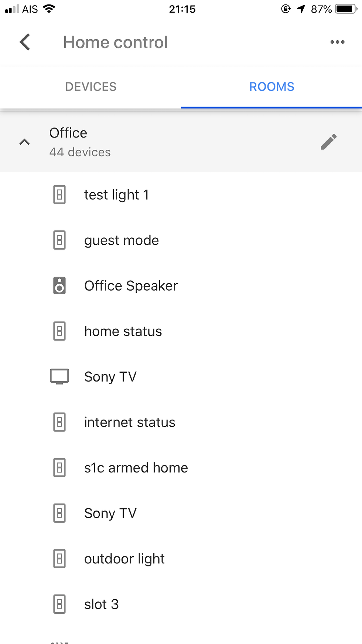Select the Rooms tab

pyautogui.click(x=271, y=87)
